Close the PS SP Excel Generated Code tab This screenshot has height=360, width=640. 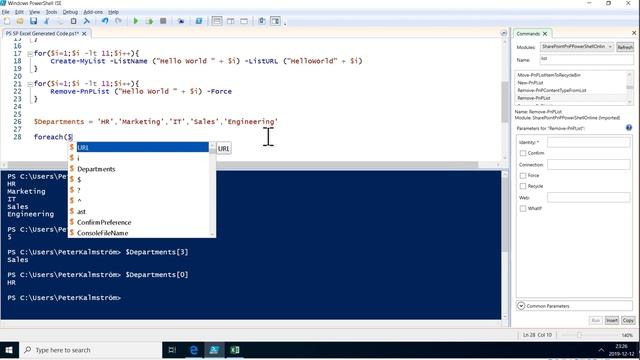coord(84,34)
